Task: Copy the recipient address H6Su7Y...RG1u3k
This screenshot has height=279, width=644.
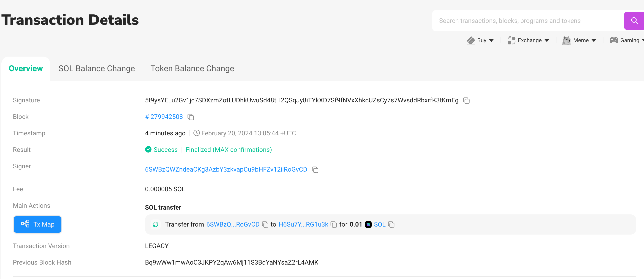Action: pyautogui.click(x=333, y=224)
